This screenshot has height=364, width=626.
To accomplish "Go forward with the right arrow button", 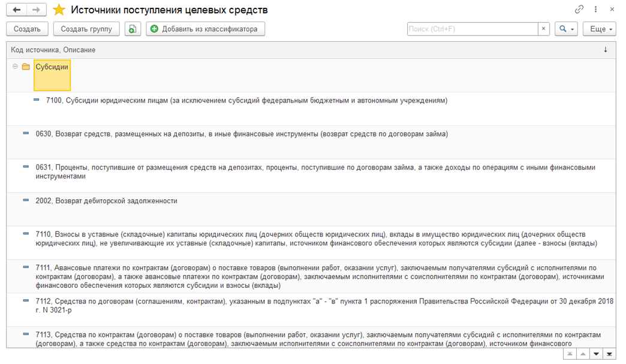I will click(x=37, y=10).
